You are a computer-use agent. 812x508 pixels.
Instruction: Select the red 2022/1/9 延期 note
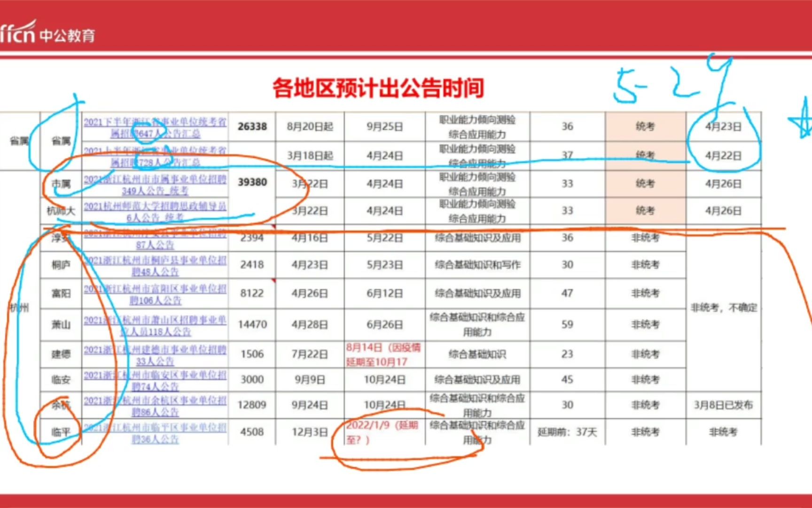382,433
